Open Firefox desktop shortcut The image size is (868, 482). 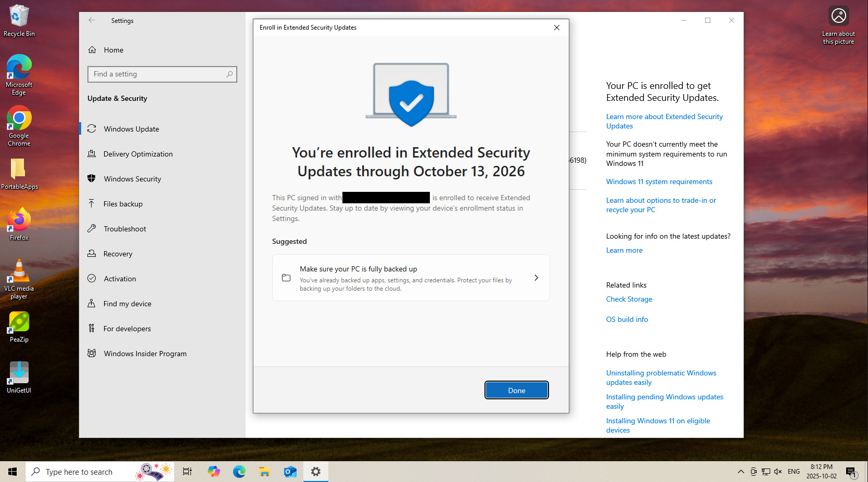point(19,225)
